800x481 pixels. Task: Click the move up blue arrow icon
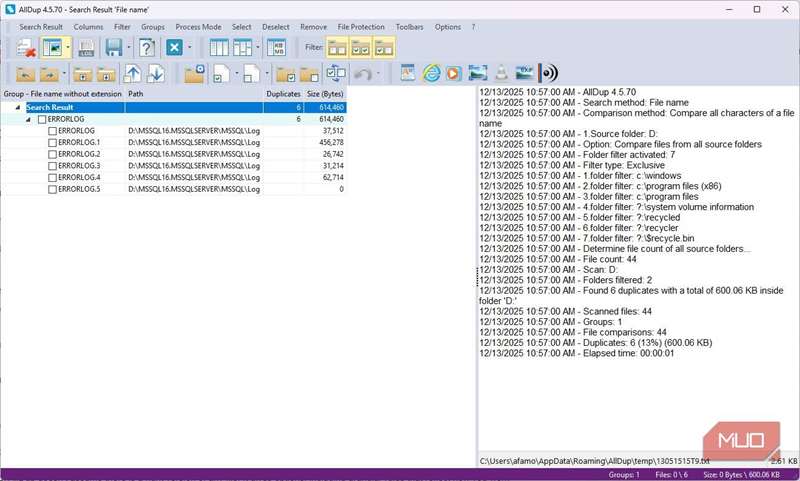pyautogui.click(x=133, y=74)
